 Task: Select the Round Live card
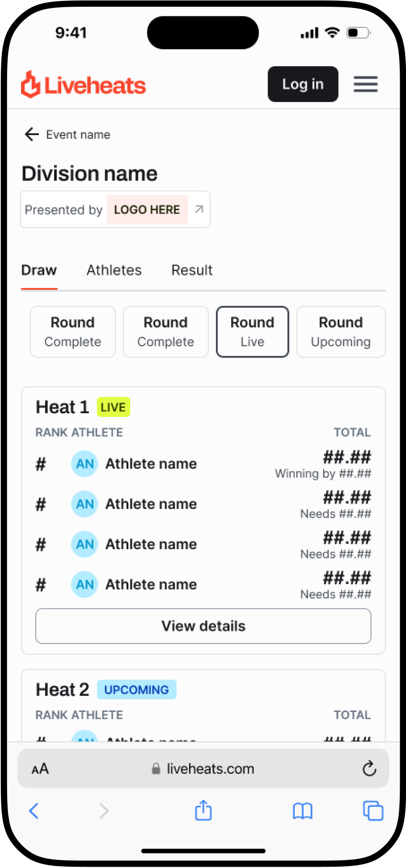coord(252,332)
